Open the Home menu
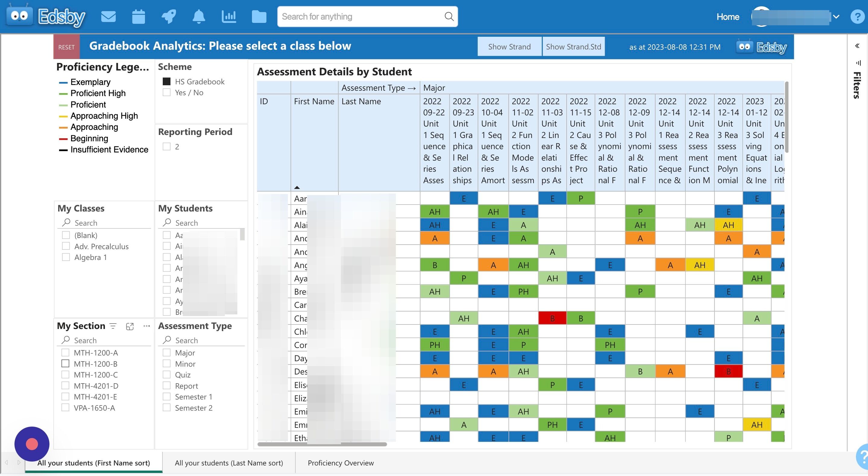This screenshot has width=868, height=476. (x=728, y=17)
